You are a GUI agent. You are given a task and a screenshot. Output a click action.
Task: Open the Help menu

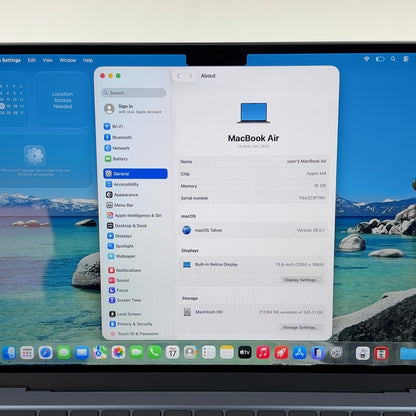pyautogui.click(x=88, y=60)
